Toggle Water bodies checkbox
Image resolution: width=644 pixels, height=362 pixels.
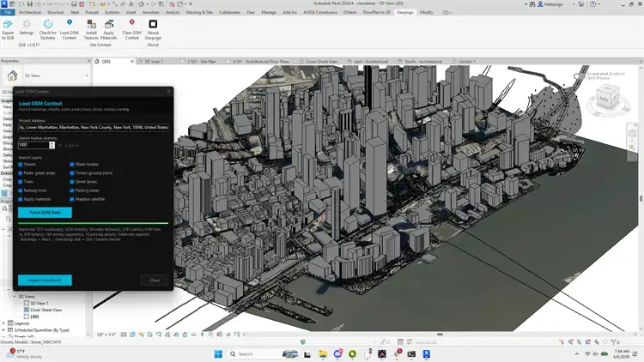(72, 164)
